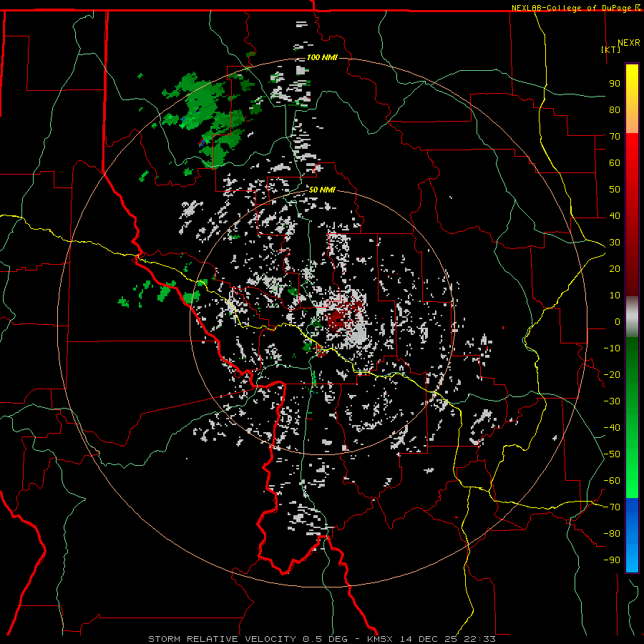Click the -70 value on velocity scale
This screenshot has height=644, width=644.
(612, 507)
